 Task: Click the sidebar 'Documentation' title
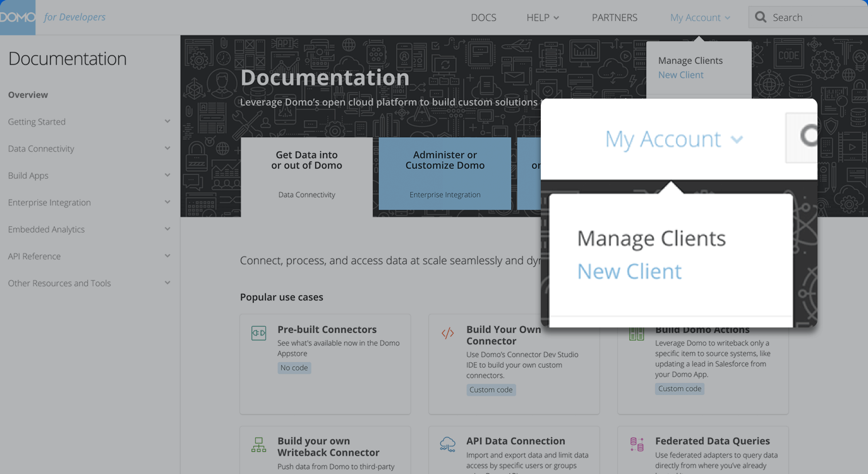click(x=67, y=58)
